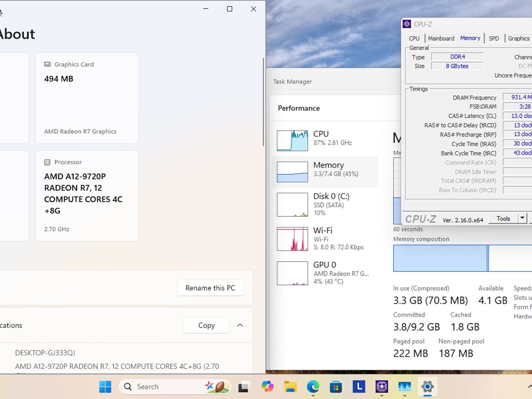Screen dimensions: 532x399
Task: Select Memory in Task Manager performance list
Action: 325,172
